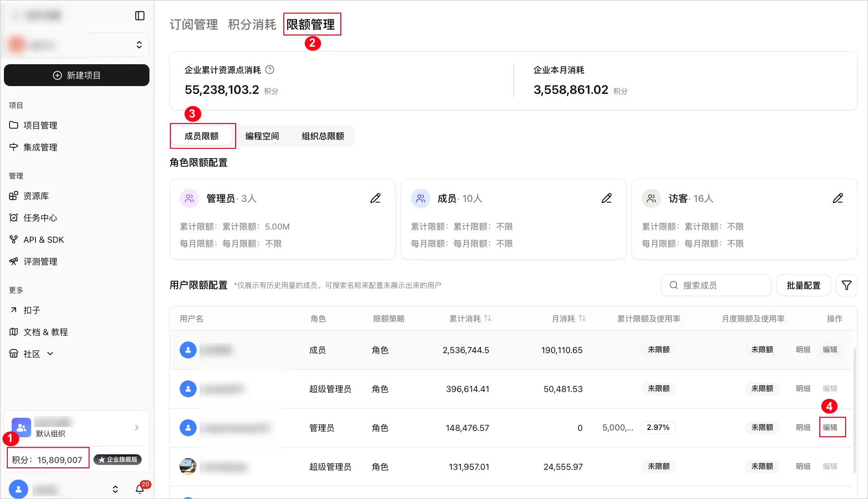Click the search magnifier icon in 搜索成员
This screenshot has width=868, height=499.
point(674,285)
